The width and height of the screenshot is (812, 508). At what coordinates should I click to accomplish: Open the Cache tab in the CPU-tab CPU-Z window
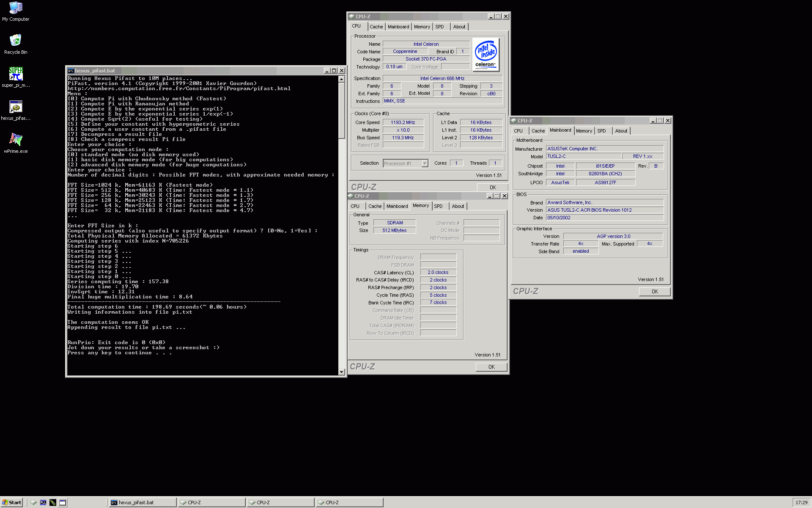376,27
